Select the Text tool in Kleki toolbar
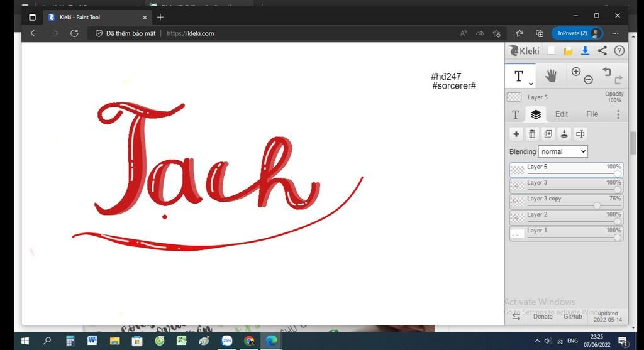 click(x=518, y=76)
